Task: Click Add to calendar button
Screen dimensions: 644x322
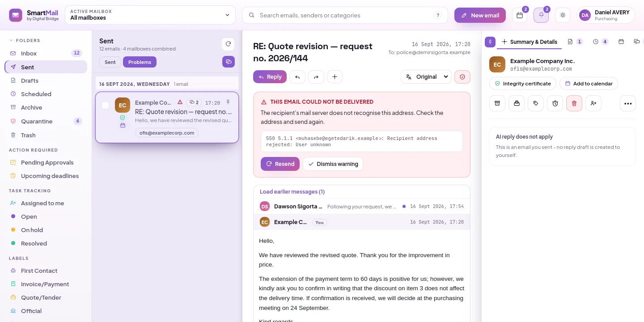Action: [589, 84]
